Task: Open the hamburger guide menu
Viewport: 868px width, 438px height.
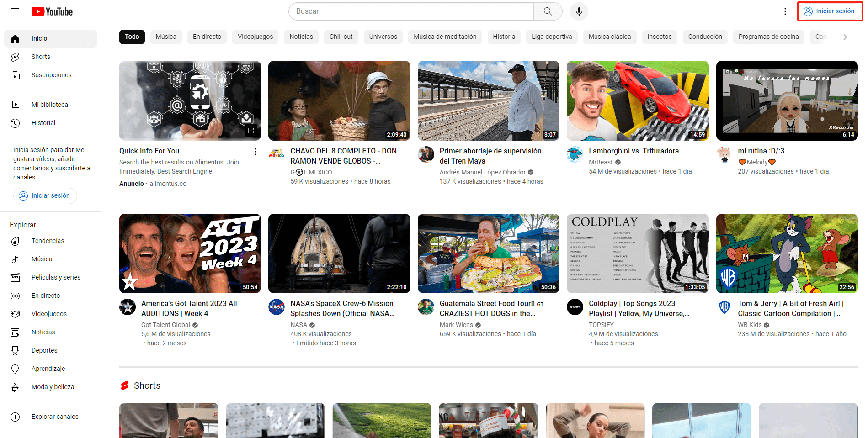Action: coord(15,11)
